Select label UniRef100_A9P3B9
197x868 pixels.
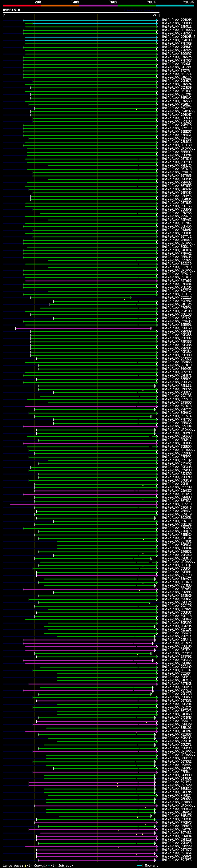point(177,332)
